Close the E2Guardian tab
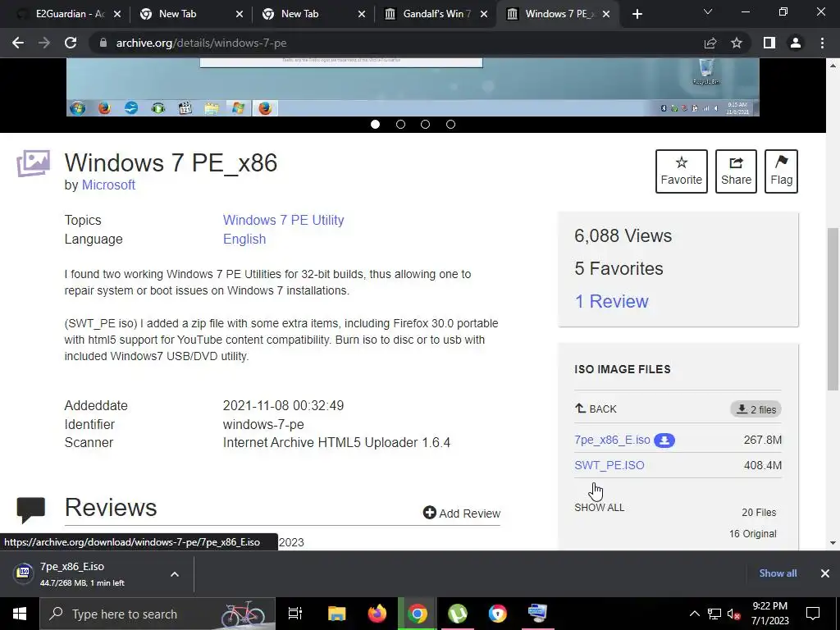This screenshot has height=630, width=840. pyautogui.click(x=117, y=15)
